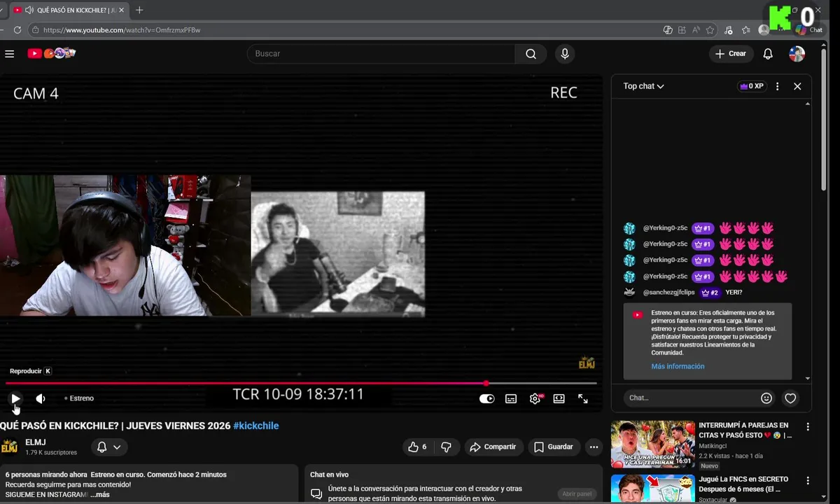Expand the notification bell dropdown for ELMJ
The image size is (840, 504).
tap(108, 447)
